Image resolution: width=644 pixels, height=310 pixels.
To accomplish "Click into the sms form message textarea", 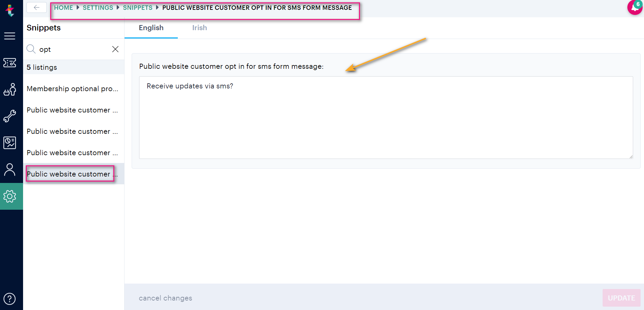I will pyautogui.click(x=386, y=118).
